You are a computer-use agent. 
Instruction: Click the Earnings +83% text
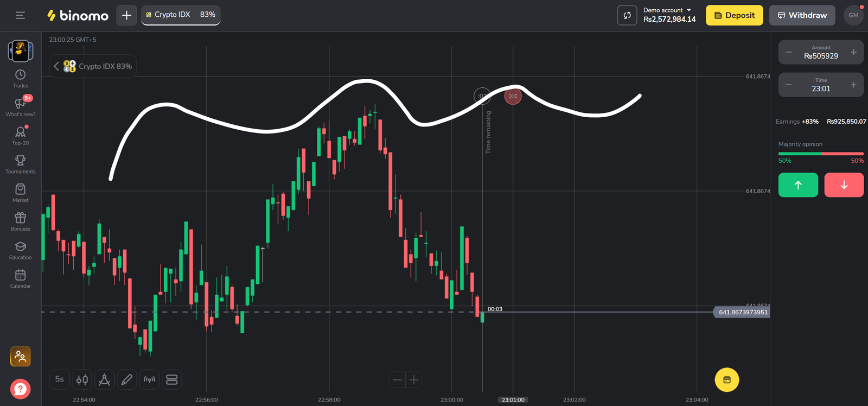[797, 122]
